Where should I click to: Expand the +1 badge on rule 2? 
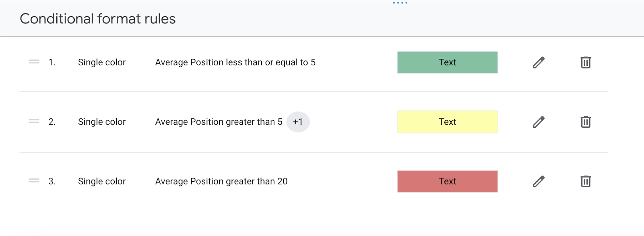(x=298, y=122)
